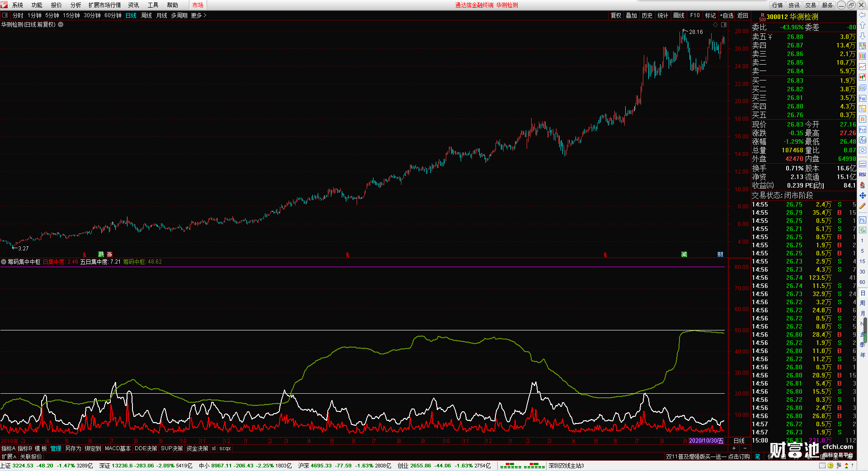Screen dimensions: 868x471
Task: Click the red line chart sidebar icon
Action: tap(862, 67)
